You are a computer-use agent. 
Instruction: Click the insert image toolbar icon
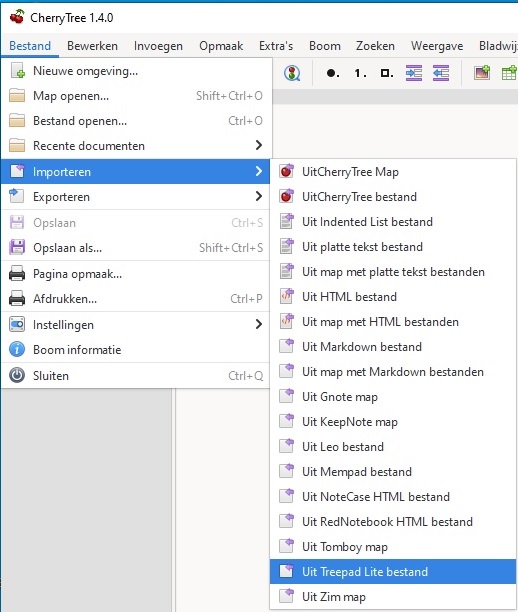point(482,73)
